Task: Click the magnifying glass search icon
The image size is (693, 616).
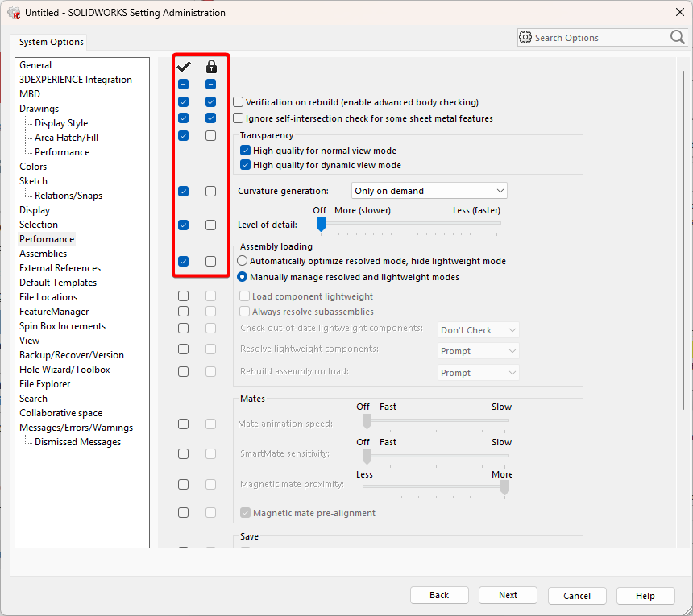Action: click(x=677, y=38)
